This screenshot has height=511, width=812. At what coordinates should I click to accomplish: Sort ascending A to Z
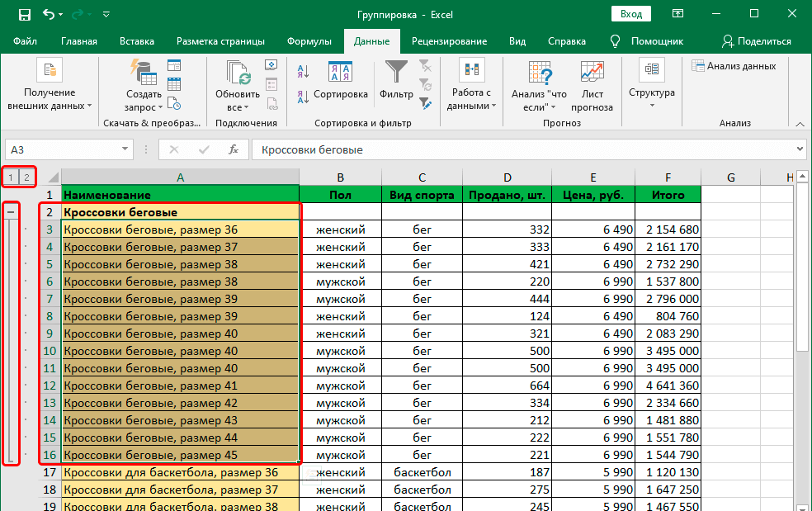click(x=303, y=71)
